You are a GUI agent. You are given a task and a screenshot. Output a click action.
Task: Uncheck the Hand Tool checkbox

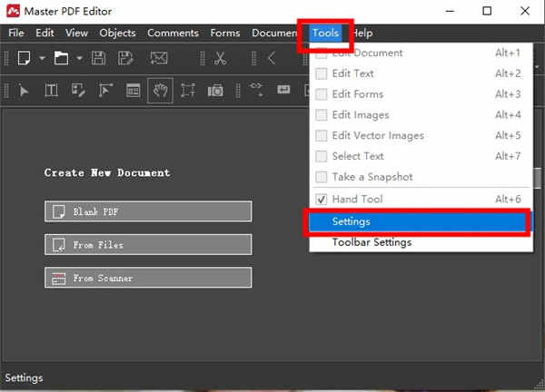pos(322,200)
